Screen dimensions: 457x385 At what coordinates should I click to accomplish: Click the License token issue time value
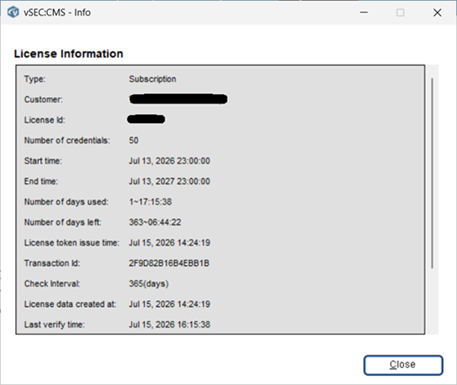[169, 243]
